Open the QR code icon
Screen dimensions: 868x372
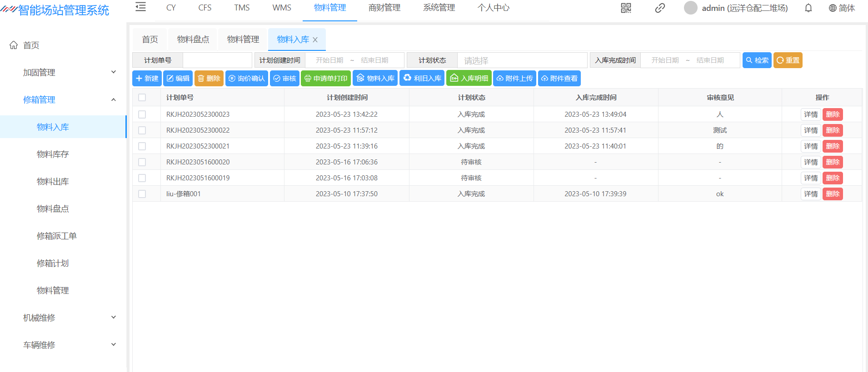click(x=626, y=8)
